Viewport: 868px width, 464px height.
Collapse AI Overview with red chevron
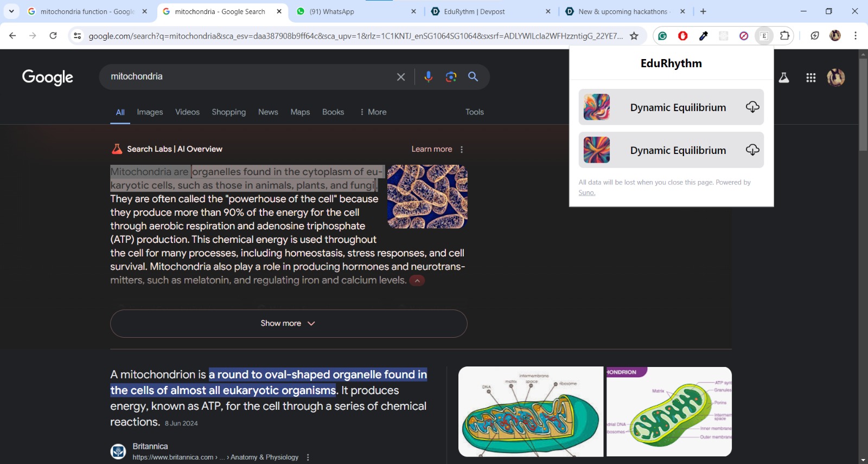417,281
